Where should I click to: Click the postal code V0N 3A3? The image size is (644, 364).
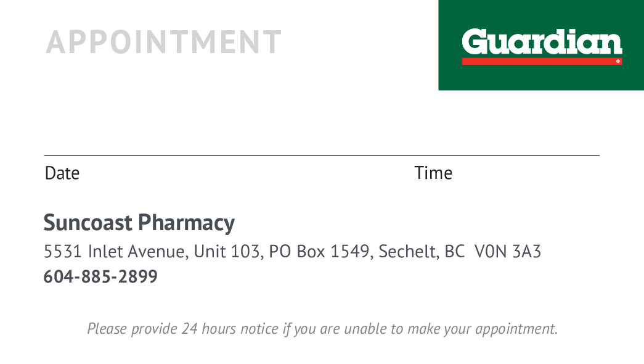point(508,252)
